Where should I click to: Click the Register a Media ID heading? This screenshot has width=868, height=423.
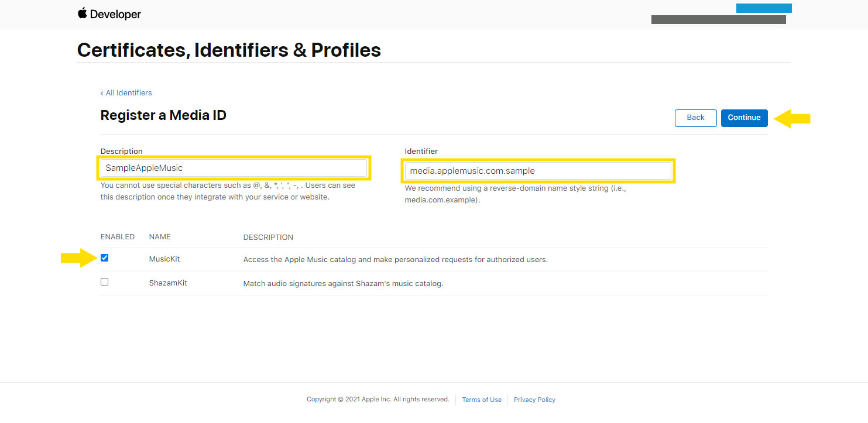pos(163,115)
